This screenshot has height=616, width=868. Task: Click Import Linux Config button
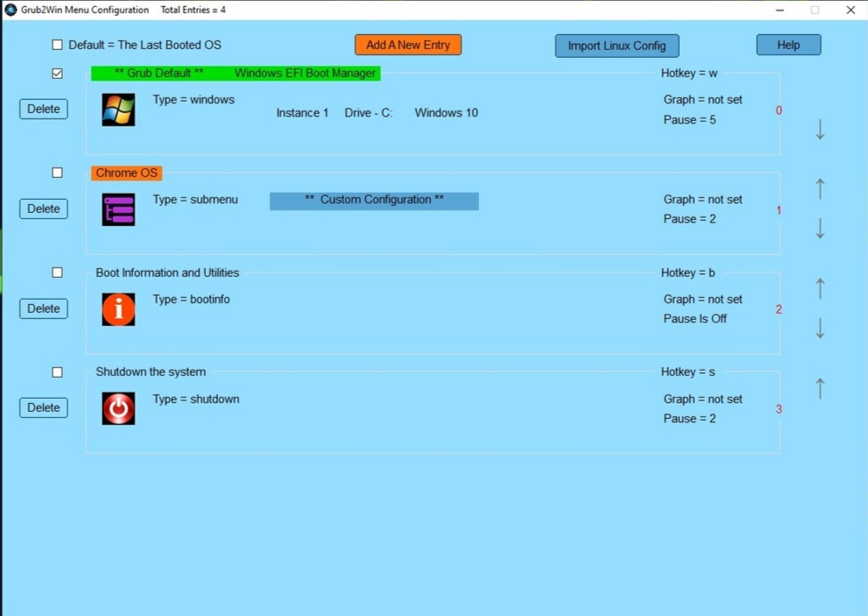617,46
